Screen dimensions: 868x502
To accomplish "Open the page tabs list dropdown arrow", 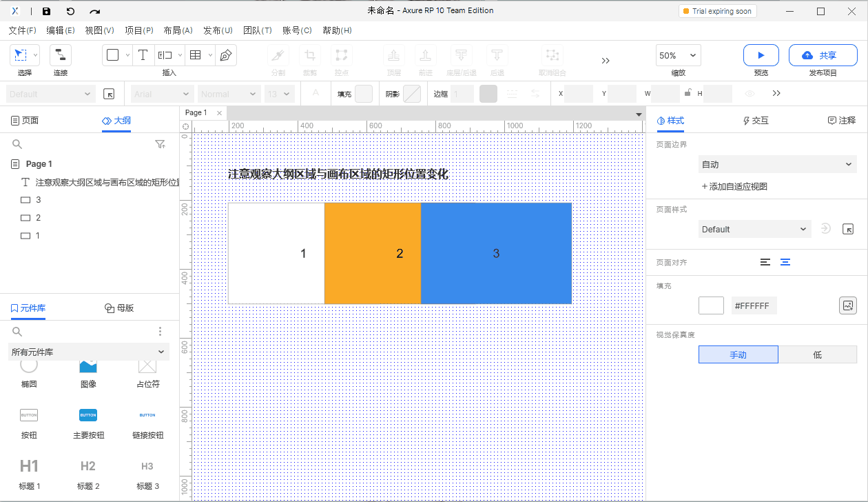I will 639,114.
